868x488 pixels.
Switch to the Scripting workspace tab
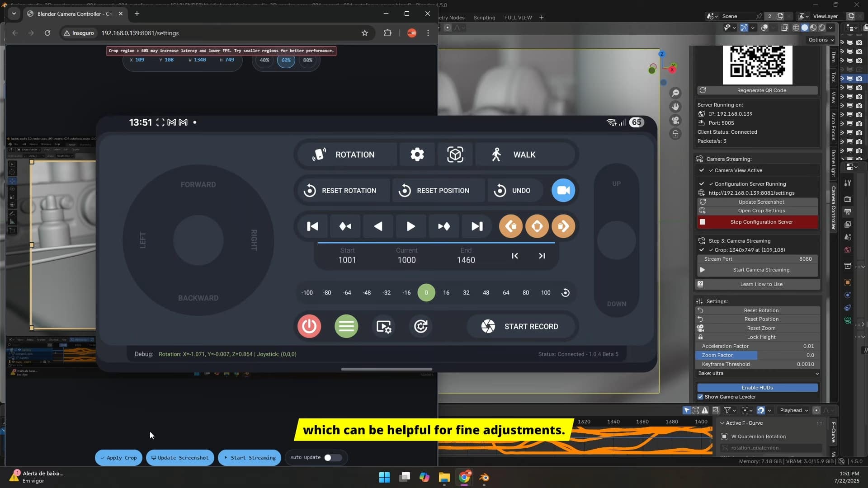coord(484,18)
